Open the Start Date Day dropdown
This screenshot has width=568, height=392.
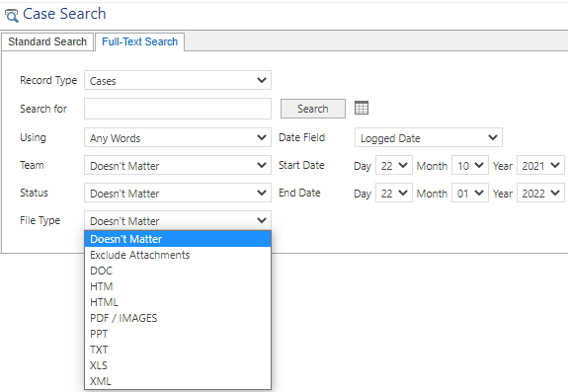394,166
